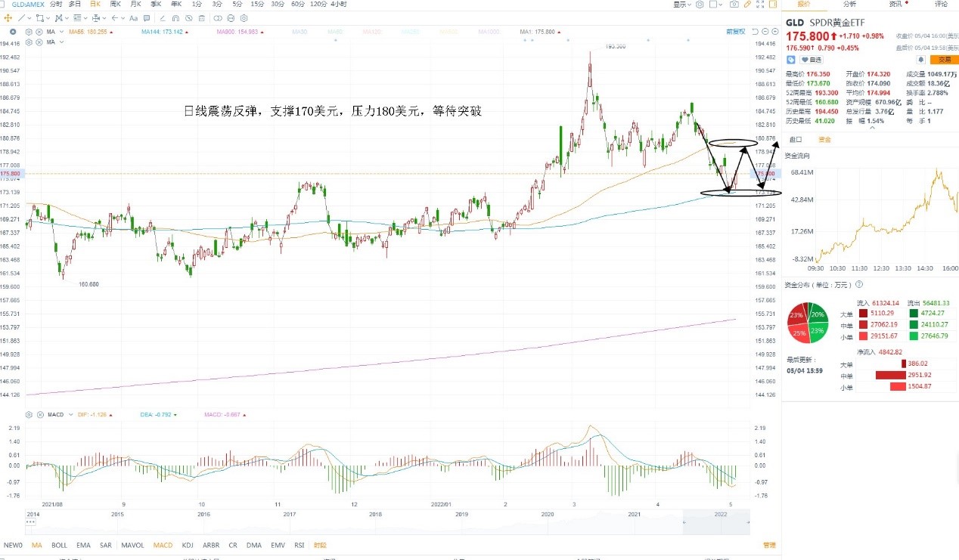Screen dimensions: 959x560
Task: Open first MA indicator settings gear
Action: tap(29, 32)
